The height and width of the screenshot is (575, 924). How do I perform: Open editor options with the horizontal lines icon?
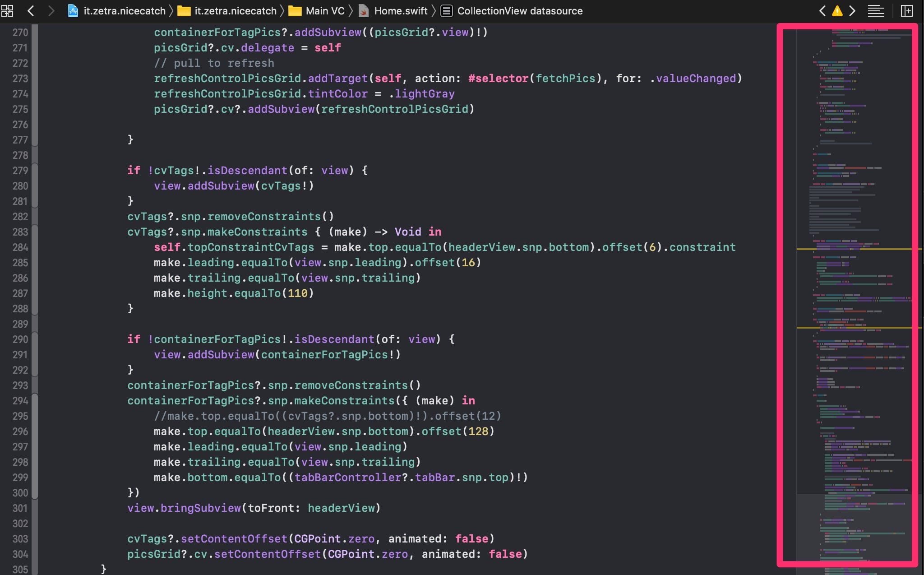(877, 10)
